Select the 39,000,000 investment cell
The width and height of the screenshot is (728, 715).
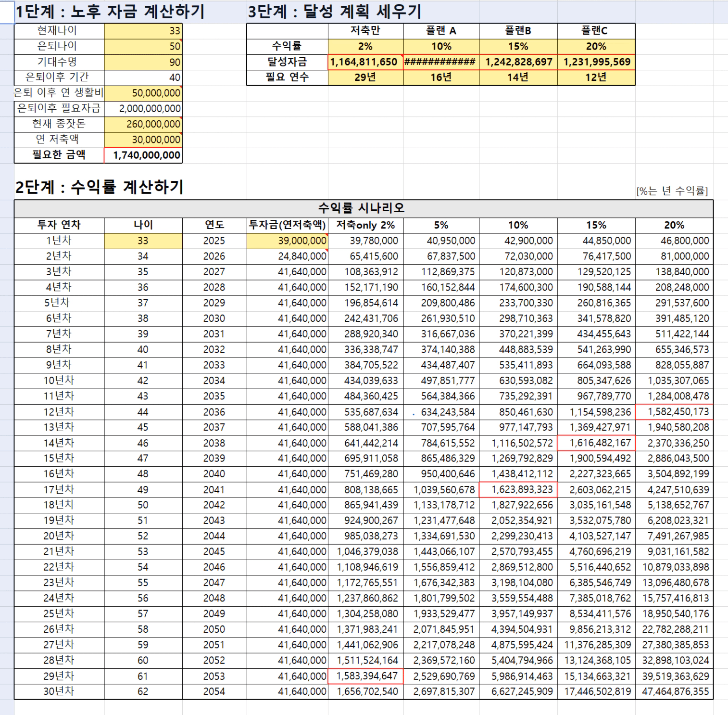pos(287,241)
